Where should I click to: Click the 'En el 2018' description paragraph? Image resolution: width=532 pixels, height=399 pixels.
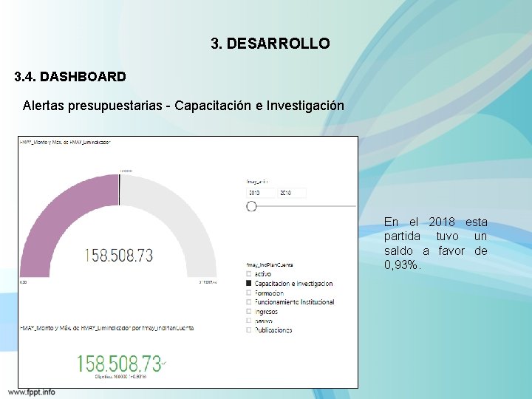point(436,243)
